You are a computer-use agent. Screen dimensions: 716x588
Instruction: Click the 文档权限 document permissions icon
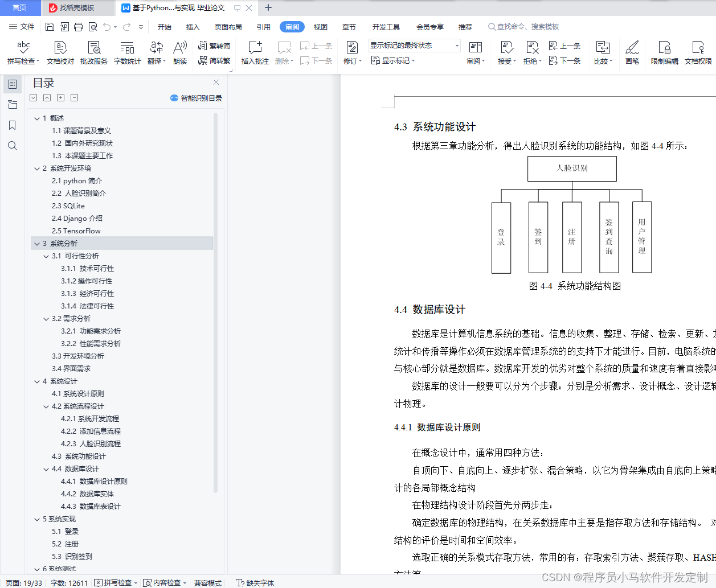point(699,53)
